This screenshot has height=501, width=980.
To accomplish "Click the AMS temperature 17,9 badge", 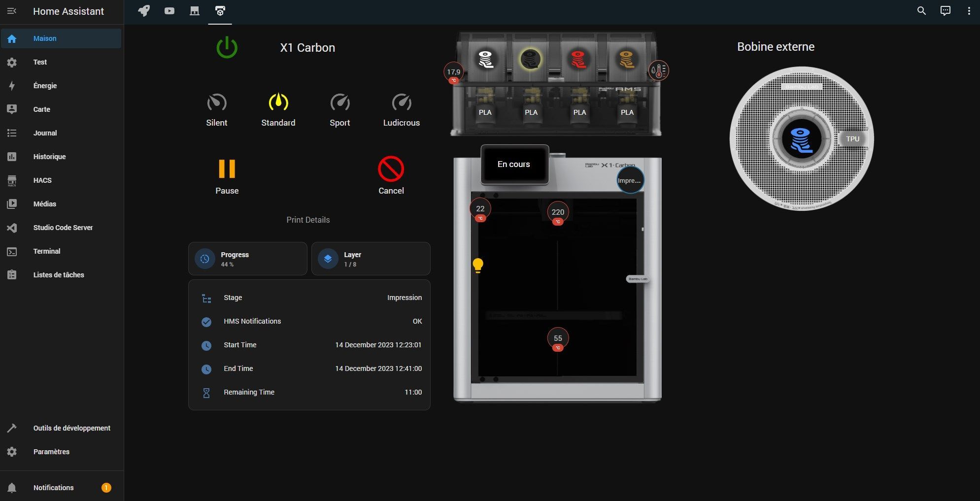I will click(453, 73).
